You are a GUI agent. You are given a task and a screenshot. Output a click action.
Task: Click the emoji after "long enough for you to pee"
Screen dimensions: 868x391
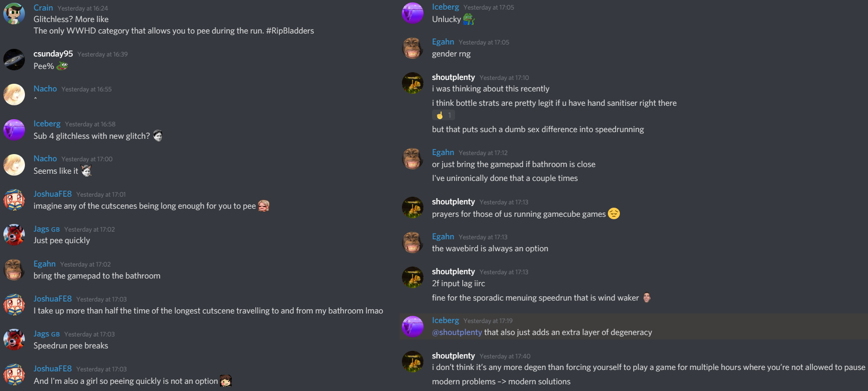click(x=263, y=206)
